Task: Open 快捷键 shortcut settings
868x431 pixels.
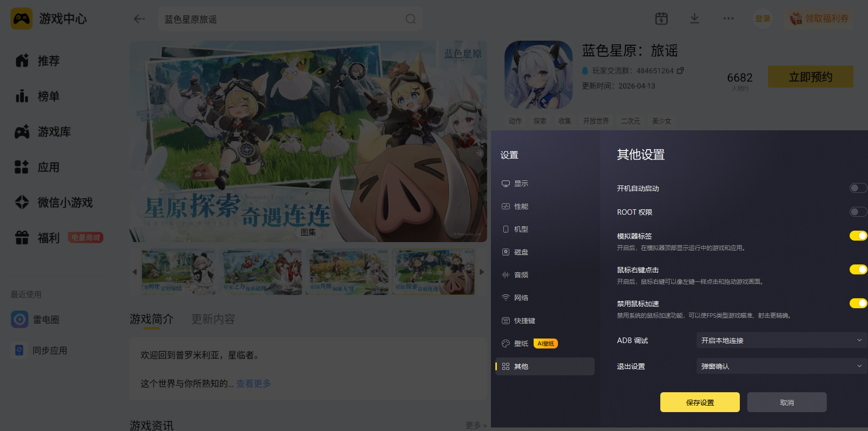Action: point(545,321)
